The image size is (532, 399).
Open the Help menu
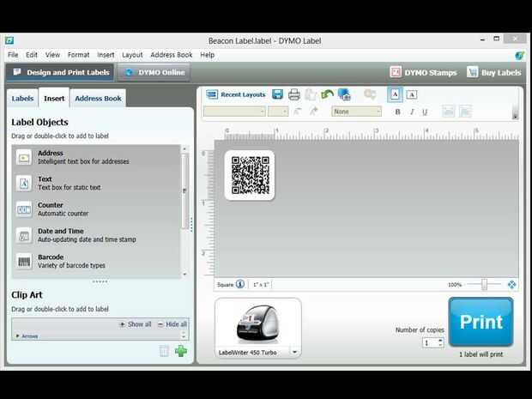point(208,55)
